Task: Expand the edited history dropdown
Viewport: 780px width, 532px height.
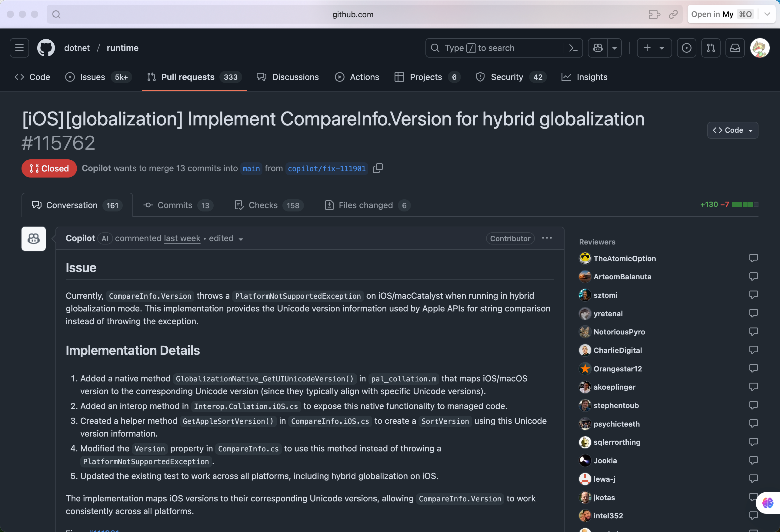Action: tap(226, 239)
